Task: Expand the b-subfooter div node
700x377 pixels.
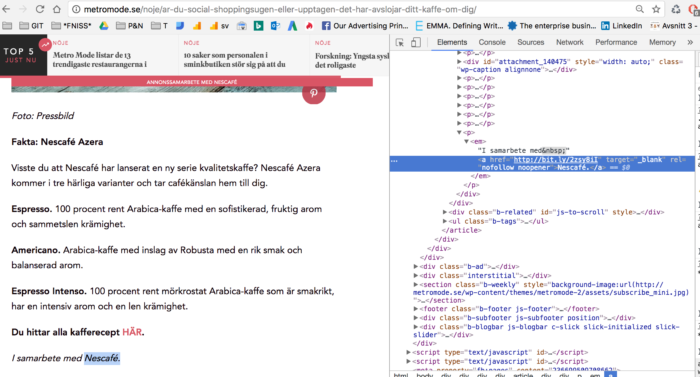Action: 416,318
